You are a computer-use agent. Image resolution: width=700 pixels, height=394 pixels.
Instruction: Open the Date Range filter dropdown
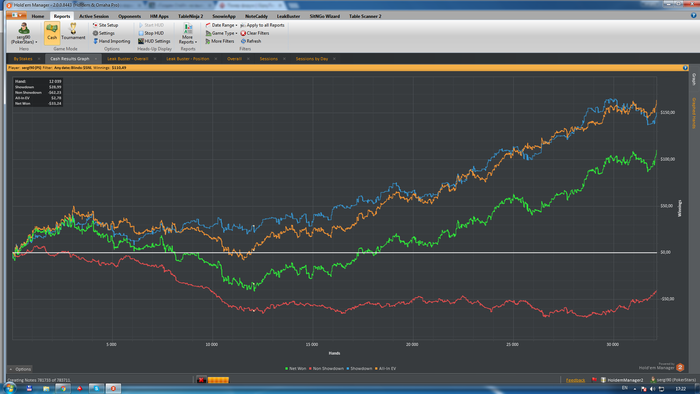coord(221,25)
